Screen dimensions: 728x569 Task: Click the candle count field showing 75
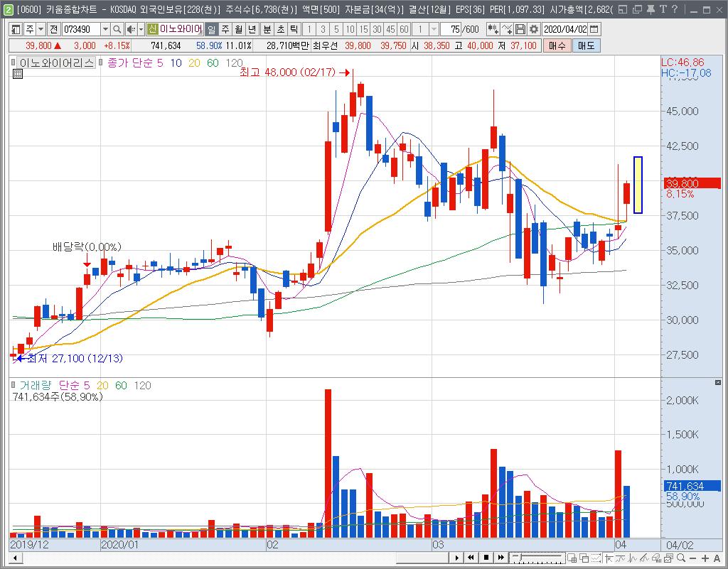pos(451,29)
